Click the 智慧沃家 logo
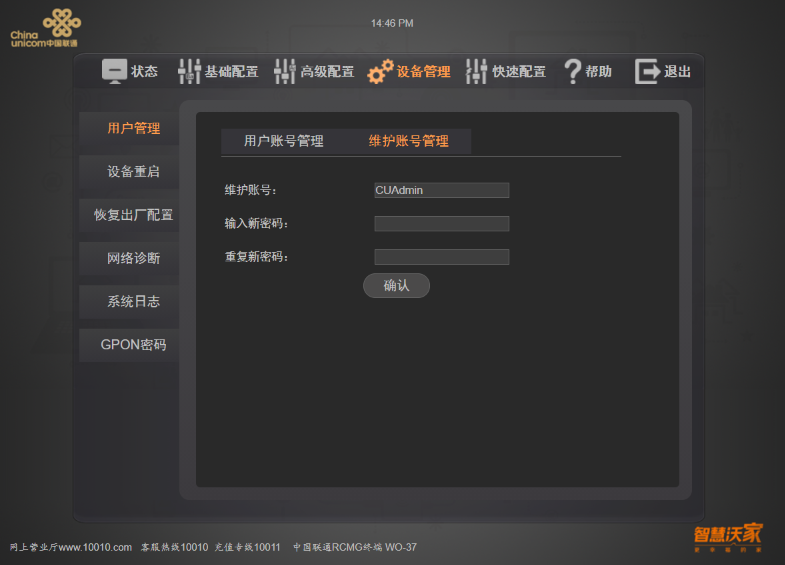Screen dimensions: 785x565 (x=728, y=537)
